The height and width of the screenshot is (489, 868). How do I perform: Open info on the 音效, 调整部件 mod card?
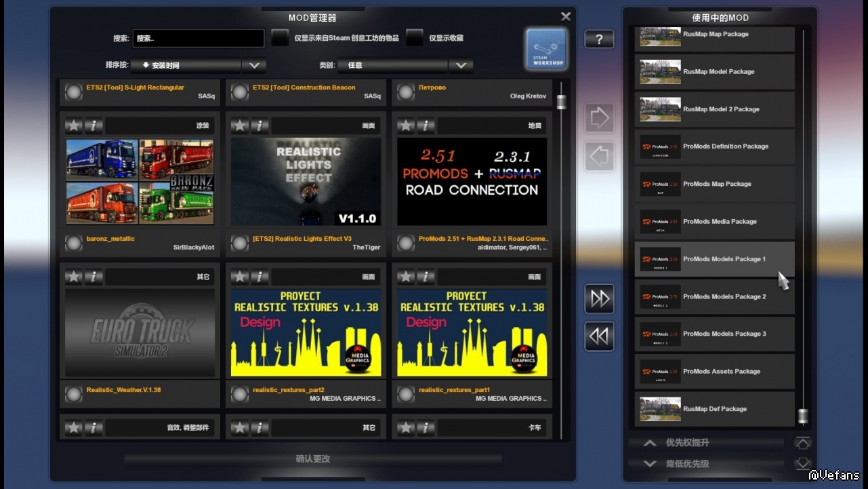[x=94, y=428]
